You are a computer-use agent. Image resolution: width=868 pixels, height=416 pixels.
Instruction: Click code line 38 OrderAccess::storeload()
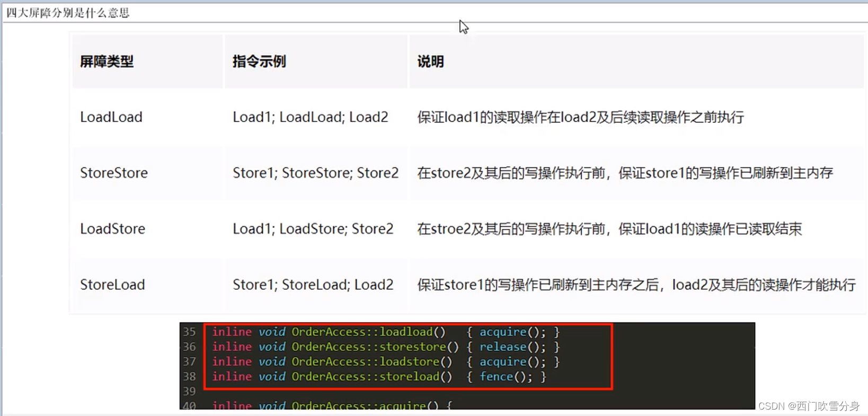pyautogui.click(x=379, y=376)
